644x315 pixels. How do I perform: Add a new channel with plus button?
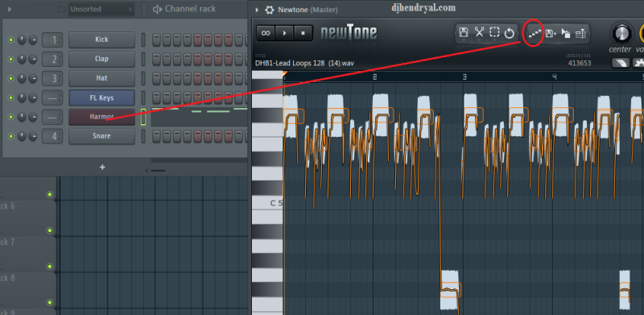(102, 168)
